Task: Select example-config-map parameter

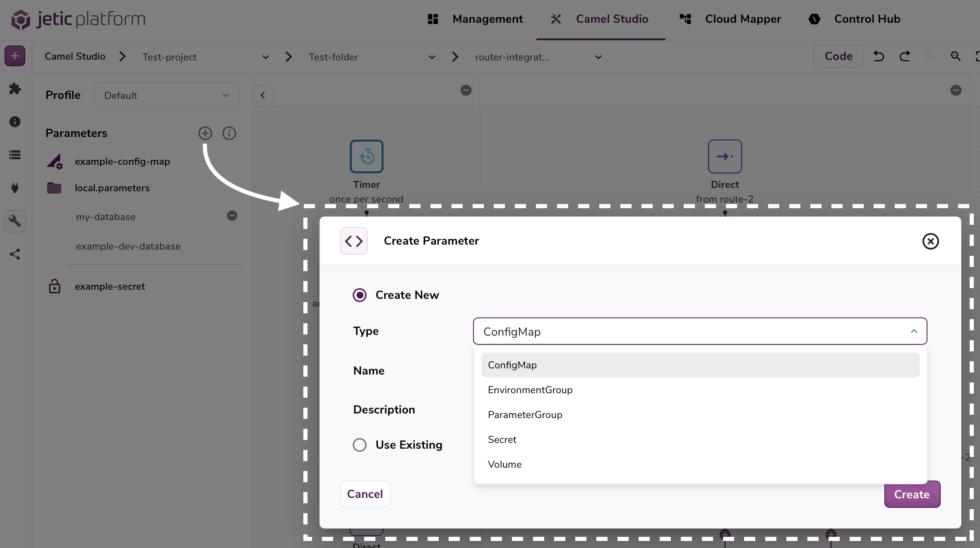Action: tap(122, 161)
